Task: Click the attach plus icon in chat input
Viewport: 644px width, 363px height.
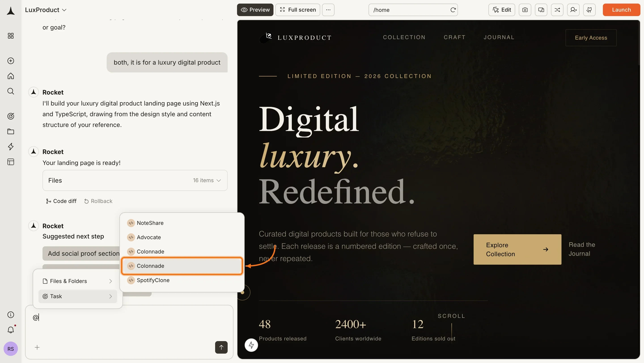Action: pyautogui.click(x=37, y=347)
